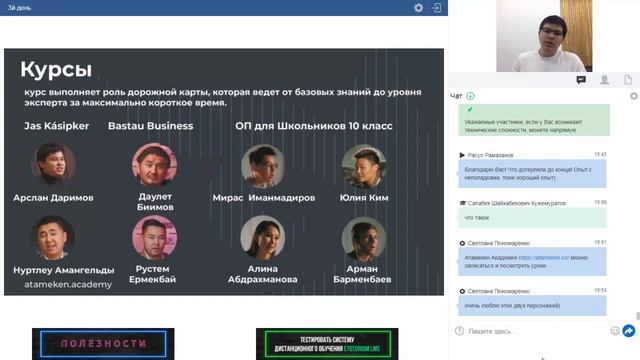This screenshot has width=640, height=360.
Task: Click the role icon beside Сапабек Шайхабекович
Action: 462,203
